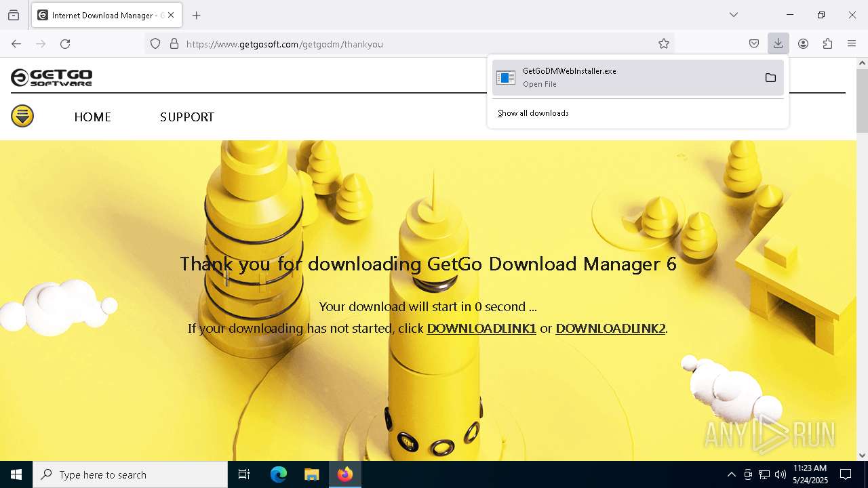Open the taskbar clock and date
The image size is (868, 488).
(x=810, y=474)
